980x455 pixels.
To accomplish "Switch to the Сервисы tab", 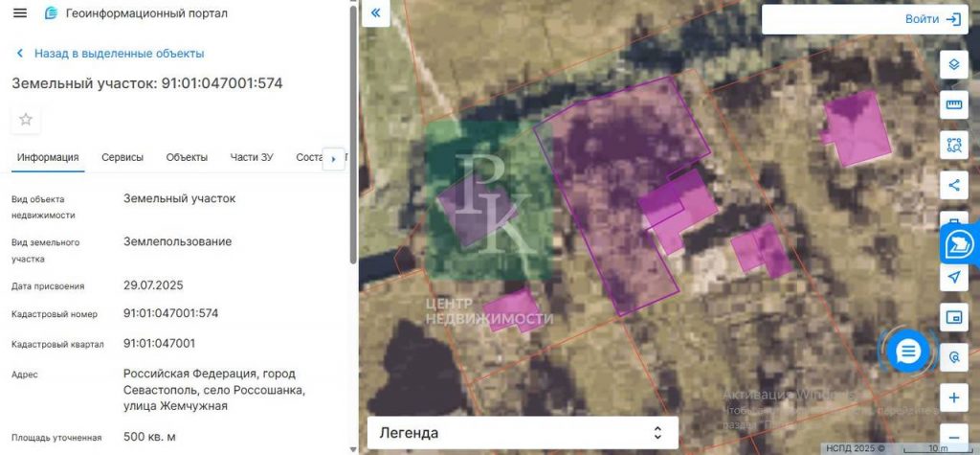I will tap(122, 158).
